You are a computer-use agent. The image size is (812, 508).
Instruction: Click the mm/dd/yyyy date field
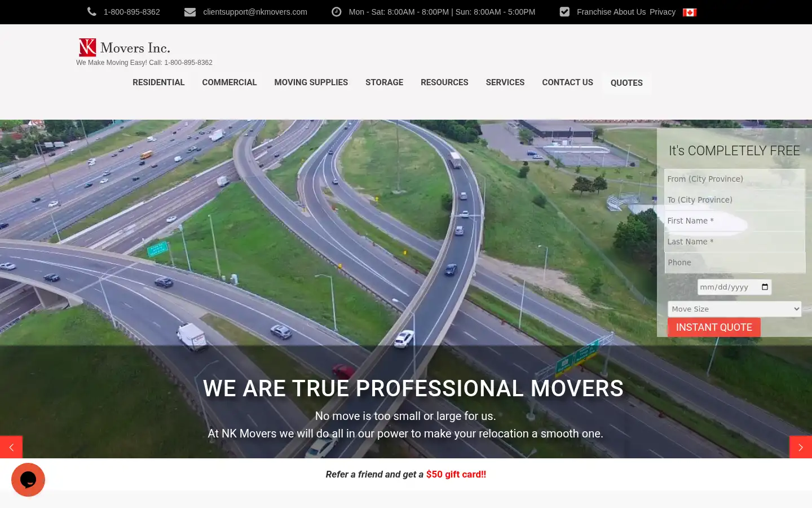click(734, 287)
